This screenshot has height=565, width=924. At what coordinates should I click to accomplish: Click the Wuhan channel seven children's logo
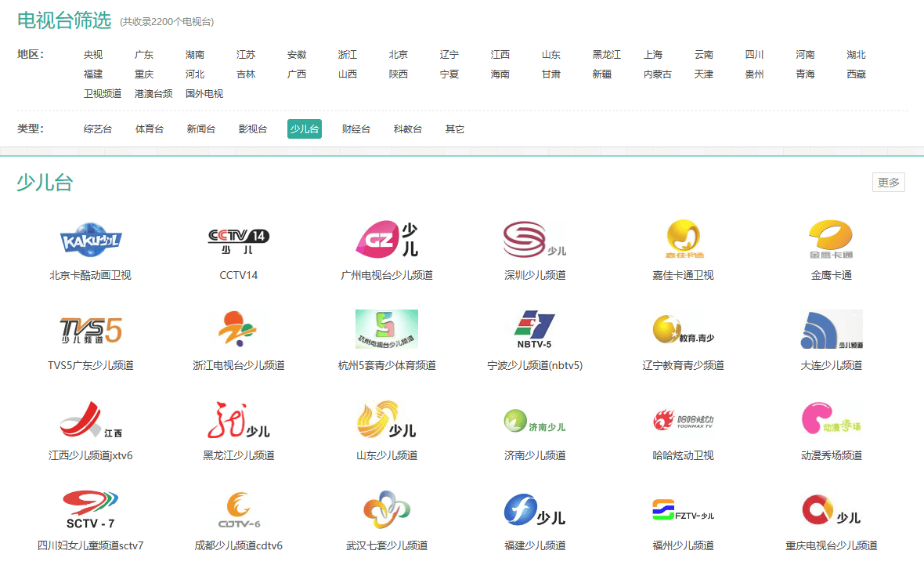[387, 510]
